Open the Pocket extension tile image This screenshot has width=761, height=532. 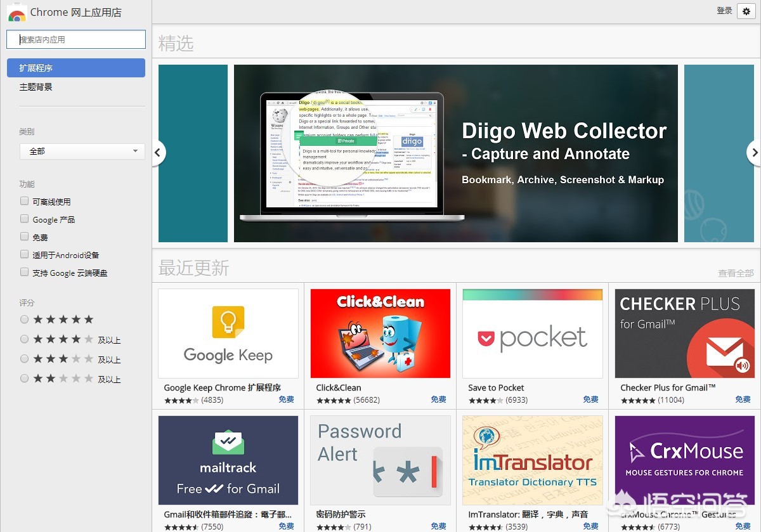(533, 334)
